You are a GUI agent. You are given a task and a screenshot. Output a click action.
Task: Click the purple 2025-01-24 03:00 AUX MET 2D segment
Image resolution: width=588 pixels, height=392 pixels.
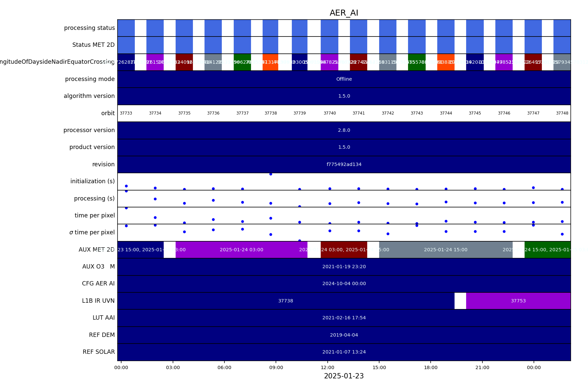[x=241, y=250]
